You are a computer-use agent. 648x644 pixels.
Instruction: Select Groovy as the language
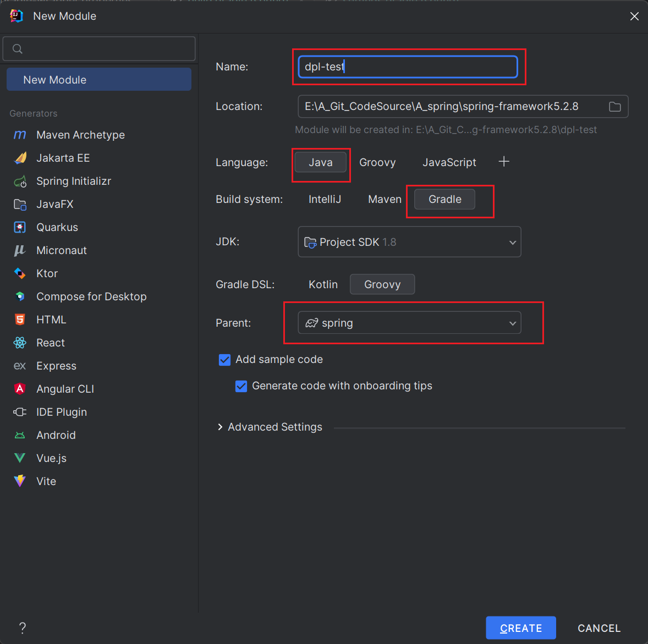point(377,162)
